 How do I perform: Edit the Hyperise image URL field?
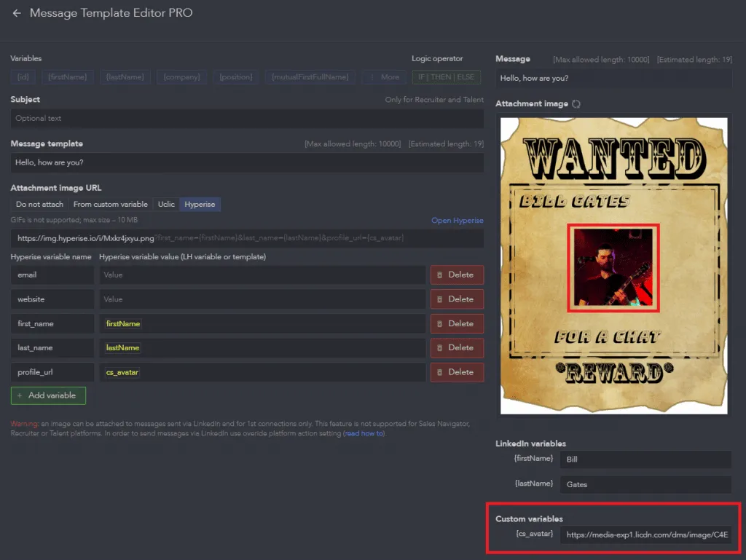pyautogui.click(x=247, y=238)
